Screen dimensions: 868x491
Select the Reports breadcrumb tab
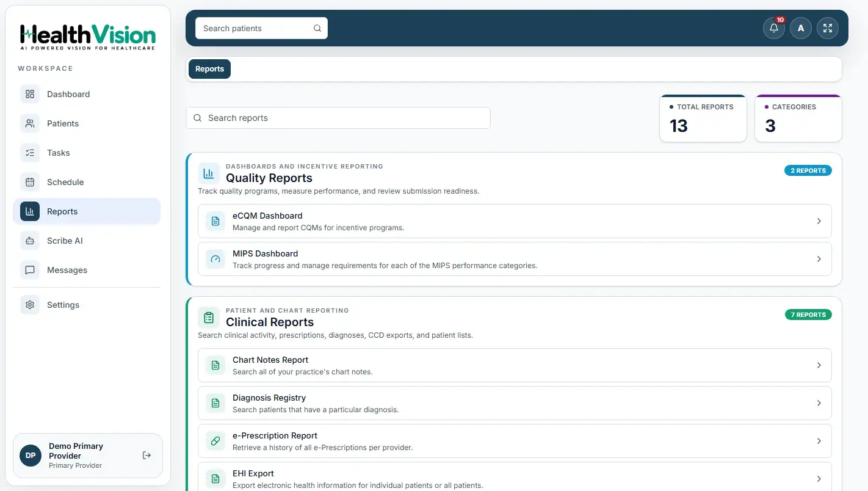coord(209,69)
